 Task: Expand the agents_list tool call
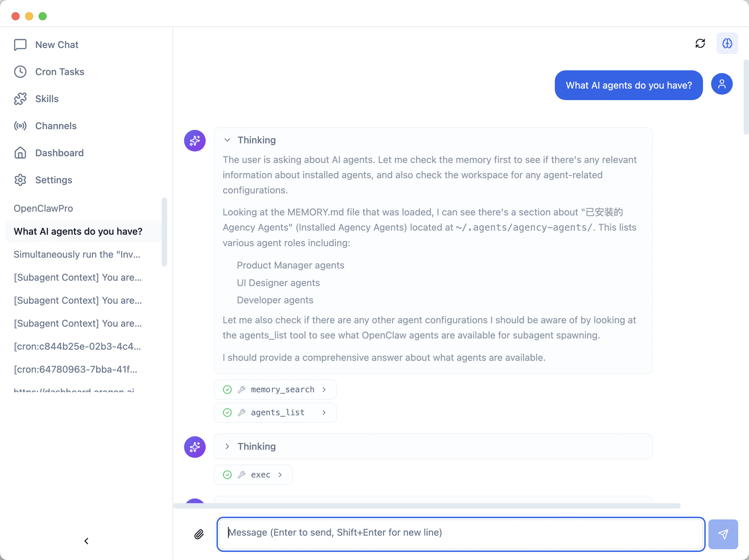[275, 413]
